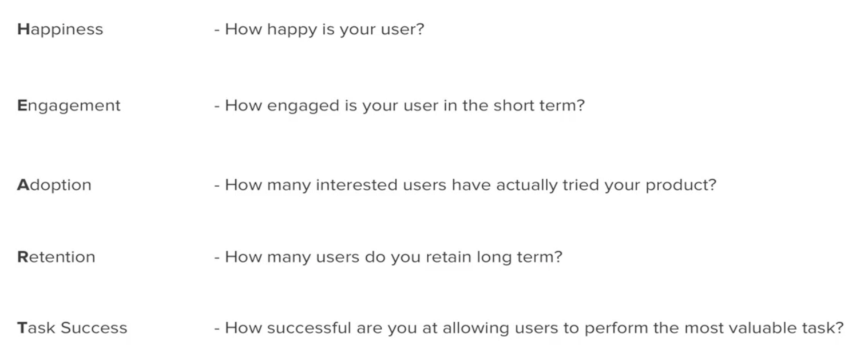This screenshot has height=360, width=868.
Task: Click the bold letter R in Retention
Action: click(x=23, y=257)
